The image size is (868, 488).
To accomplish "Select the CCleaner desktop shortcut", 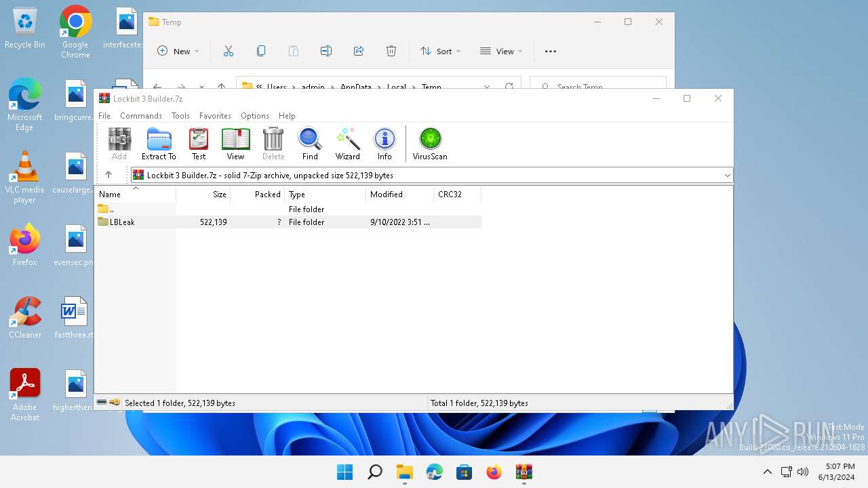I will coord(25,317).
